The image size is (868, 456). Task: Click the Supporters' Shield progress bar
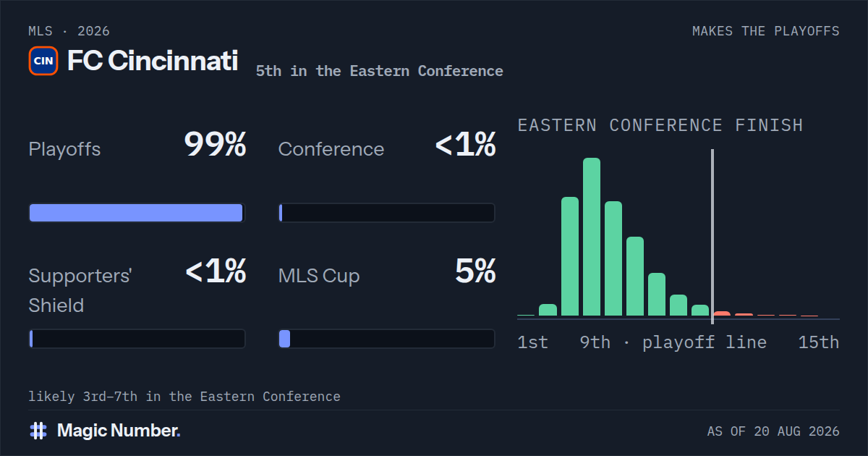[x=137, y=339]
